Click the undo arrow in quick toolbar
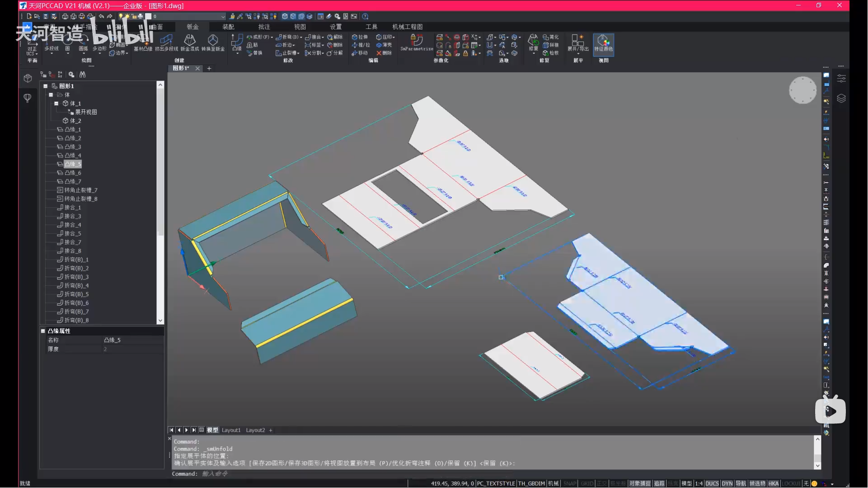The image size is (868, 488). coord(101,16)
